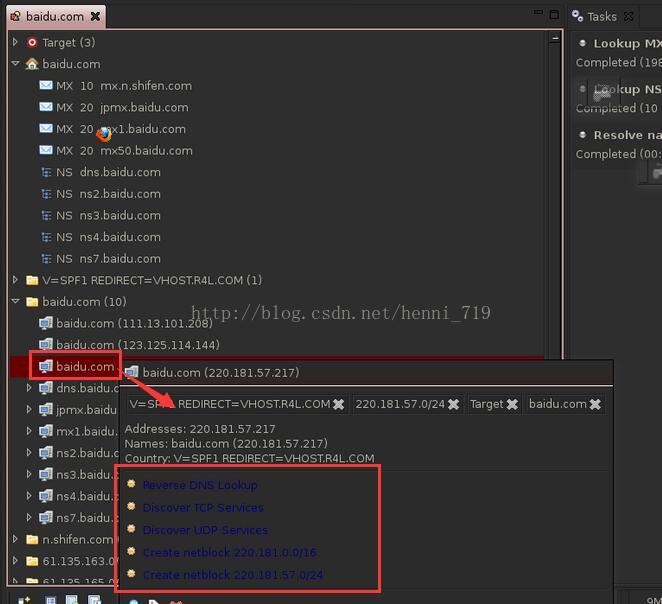This screenshot has width=662, height=604.
Task: Click the ns4.baidu host computer icon
Action: [46, 496]
